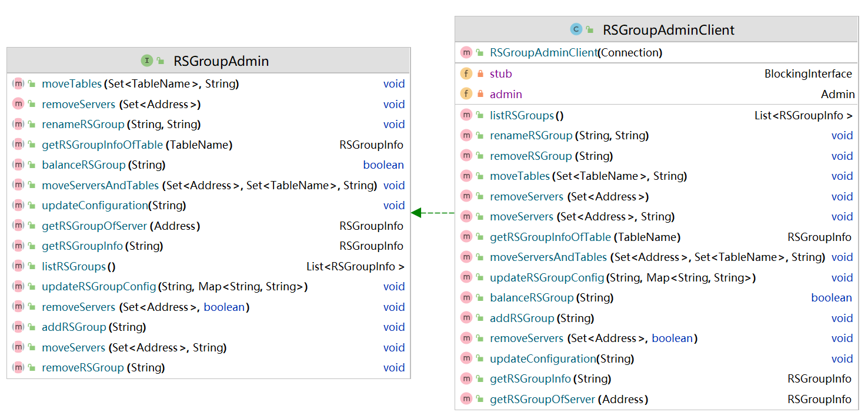
Task: Click the field icon next to admin
Action: tap(466, 94)
